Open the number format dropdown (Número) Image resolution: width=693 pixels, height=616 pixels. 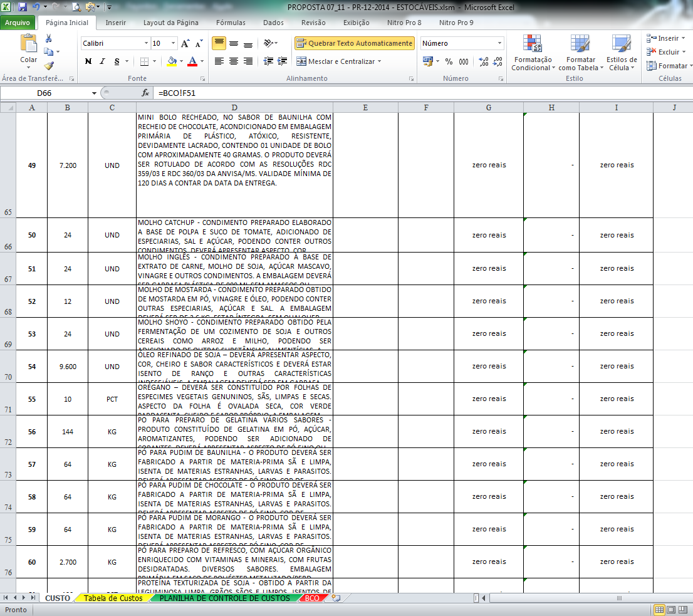pos(499,43)
